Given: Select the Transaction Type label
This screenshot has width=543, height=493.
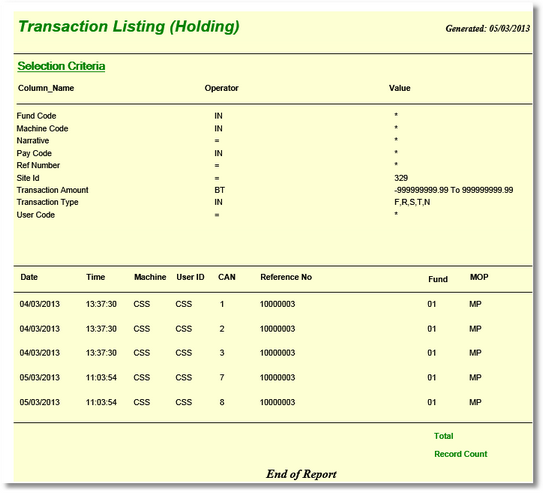Looking at the screenshot, I should pos(47,202).
